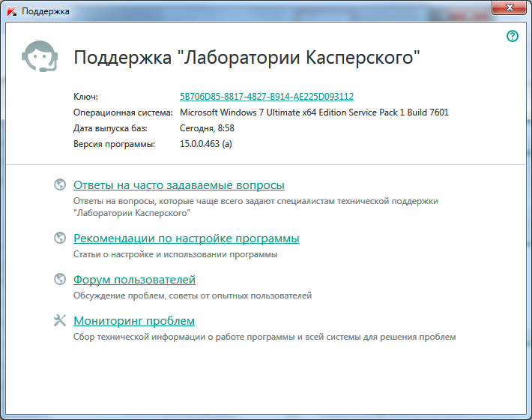Click the Сегодня, 8:58 value
The image size is (532, 420).
pos(207,128)
